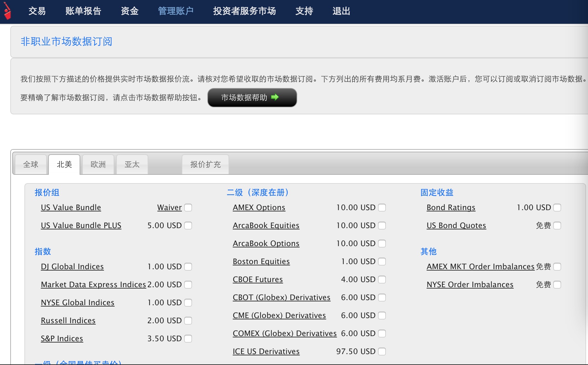Switch to the 全球 tab
This screenshot has width=588, height=365.
tap(31, 165)
